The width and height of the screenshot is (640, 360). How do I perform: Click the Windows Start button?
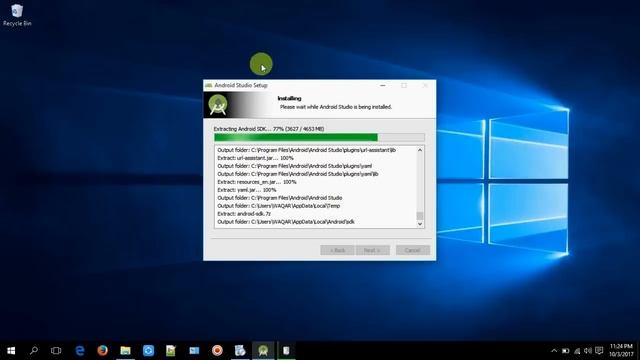[11, 351]
